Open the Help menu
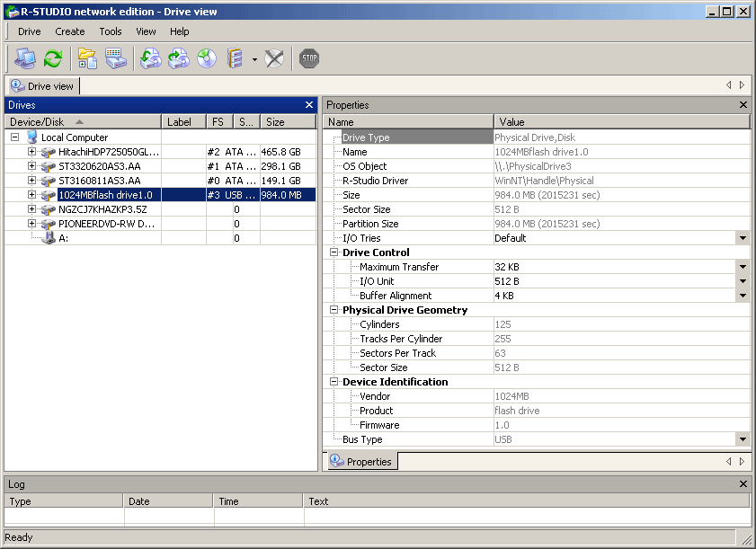The height and width of the screenshot is (549, 756). point(180,31)
